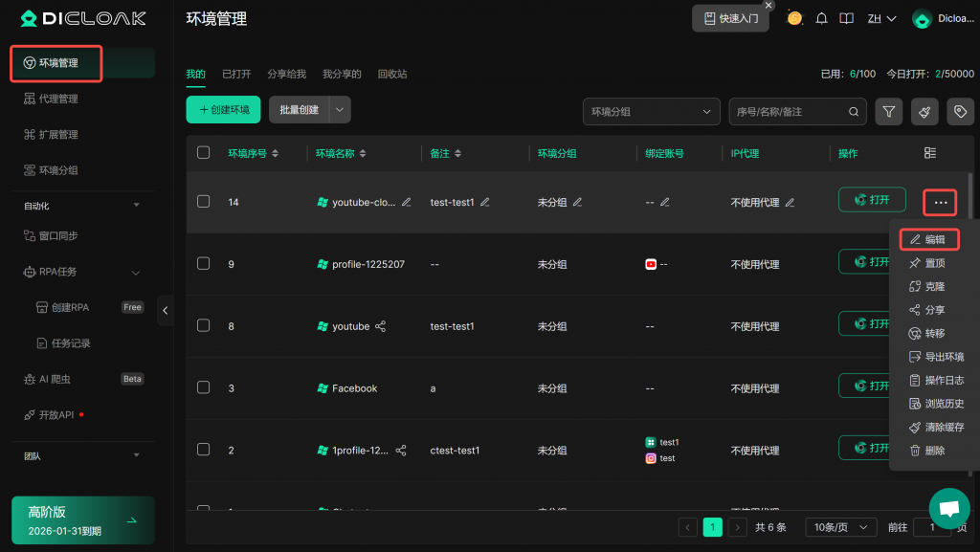The image size is (980, 552).
Task: Switch to the 回收站 tab
Action: pos(392,74)
